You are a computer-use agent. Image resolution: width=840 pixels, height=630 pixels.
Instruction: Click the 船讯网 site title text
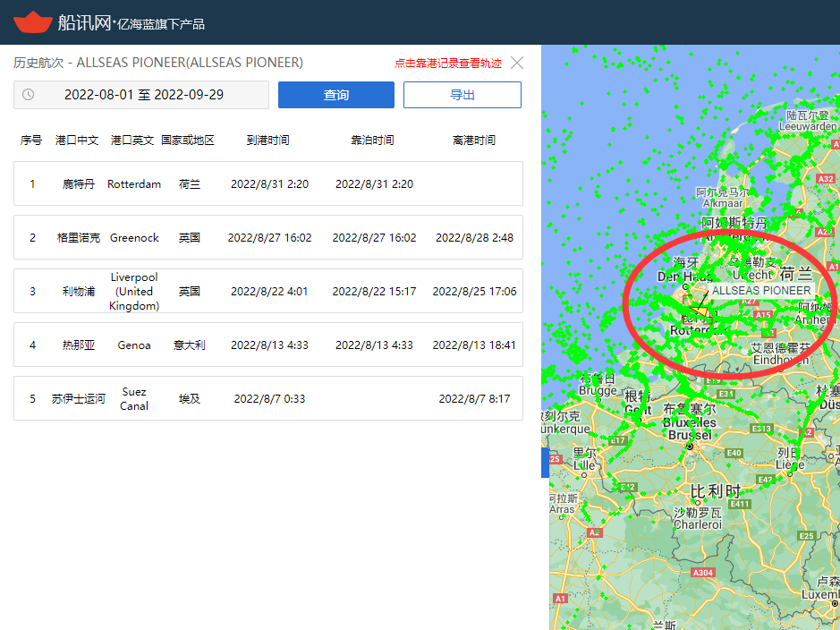click(85, 22)
